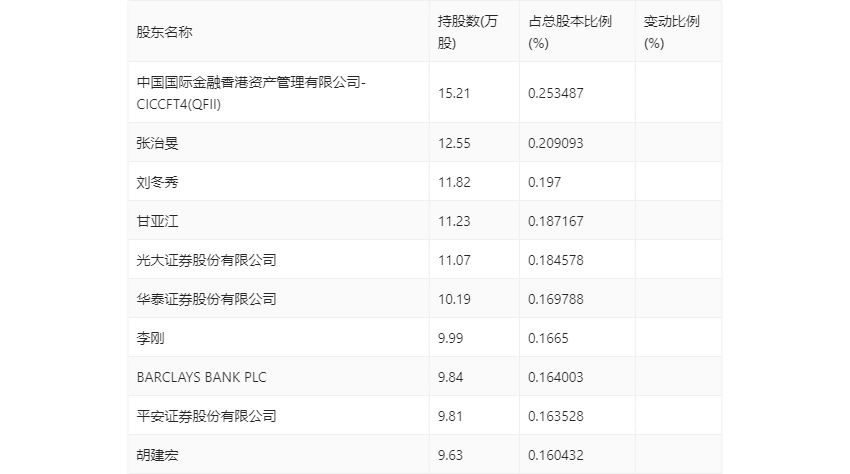The height and width of the screenshot is (474, 850).
Task: Select shareholder 中国国际金融香港资产管理有限公司-CICCFT4(QFII)
Action: coord(251,93)
